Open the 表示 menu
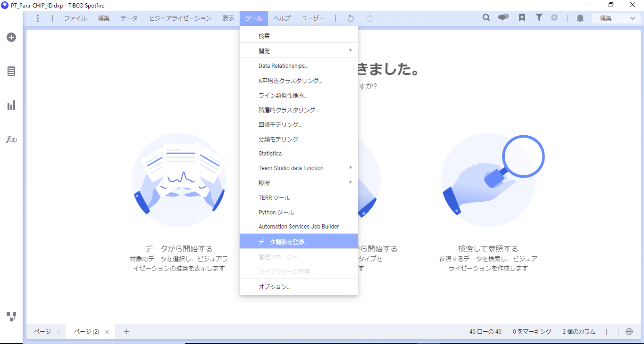The image size is (644, 344). (x=228, y=18)
